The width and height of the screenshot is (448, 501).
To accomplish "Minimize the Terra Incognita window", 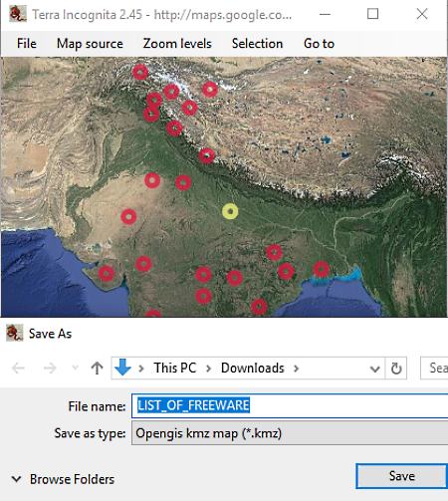I will click(x=325, y=14).
